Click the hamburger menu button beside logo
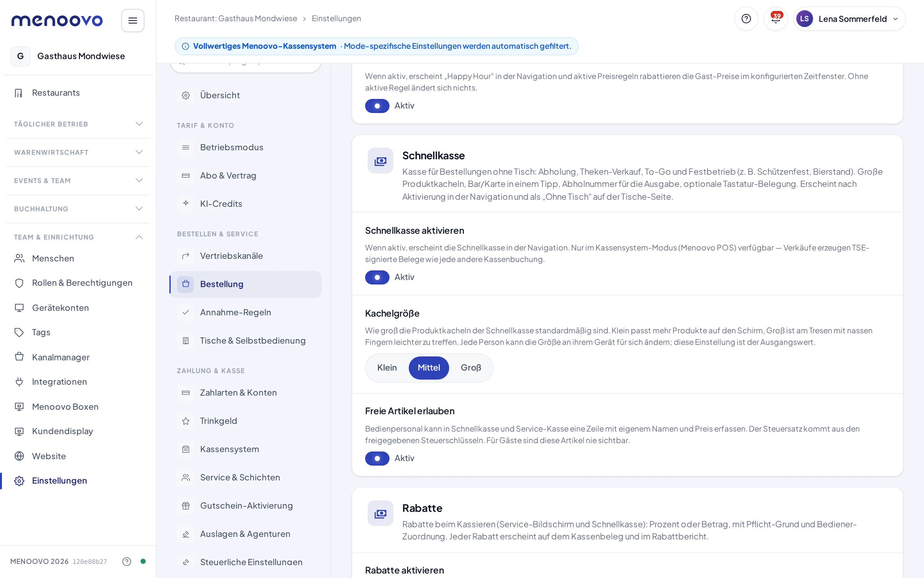Screen dimensions: 924x578 133,21
